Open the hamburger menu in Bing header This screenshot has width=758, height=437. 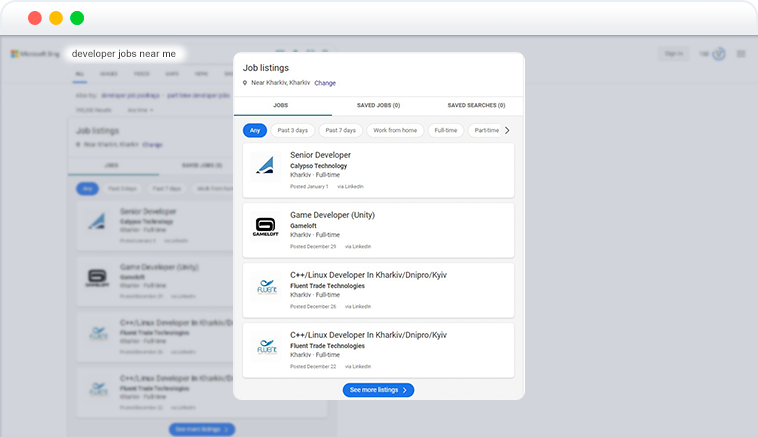click(741, 54)
